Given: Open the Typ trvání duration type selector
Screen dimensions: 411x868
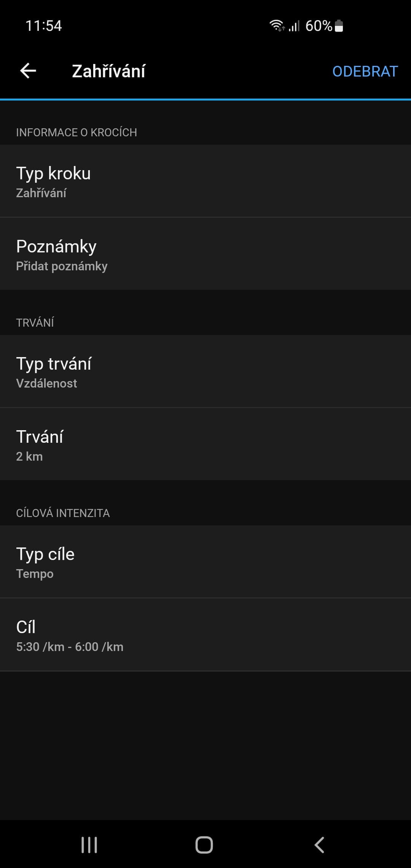Looking at the screenshot, I should point(205,372).
